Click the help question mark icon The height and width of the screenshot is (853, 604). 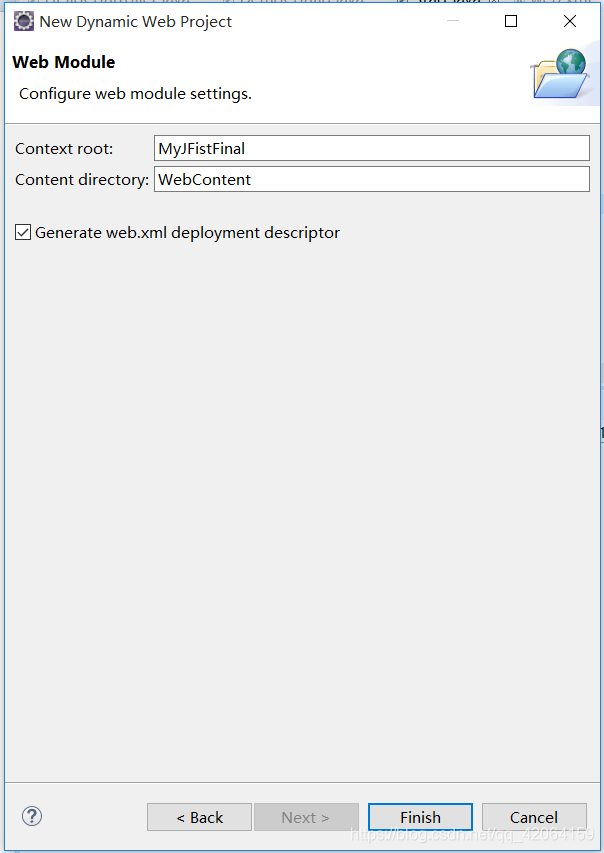(x=32, y=816)
